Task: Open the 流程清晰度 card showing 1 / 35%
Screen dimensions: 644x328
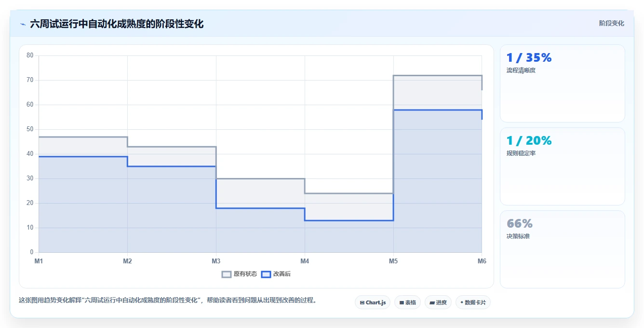Action: click(563, 83)
